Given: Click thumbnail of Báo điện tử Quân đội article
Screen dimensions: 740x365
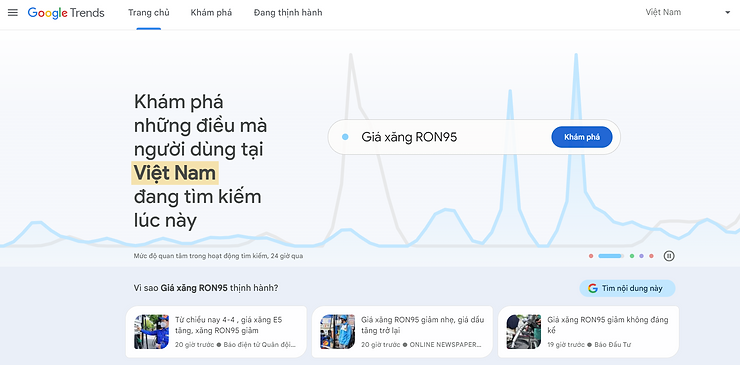Looking at the screenshot, I should 151,332.
